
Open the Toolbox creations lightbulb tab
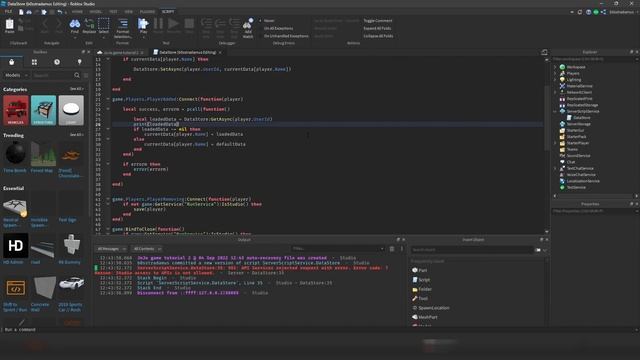click(x=80, y=62)
